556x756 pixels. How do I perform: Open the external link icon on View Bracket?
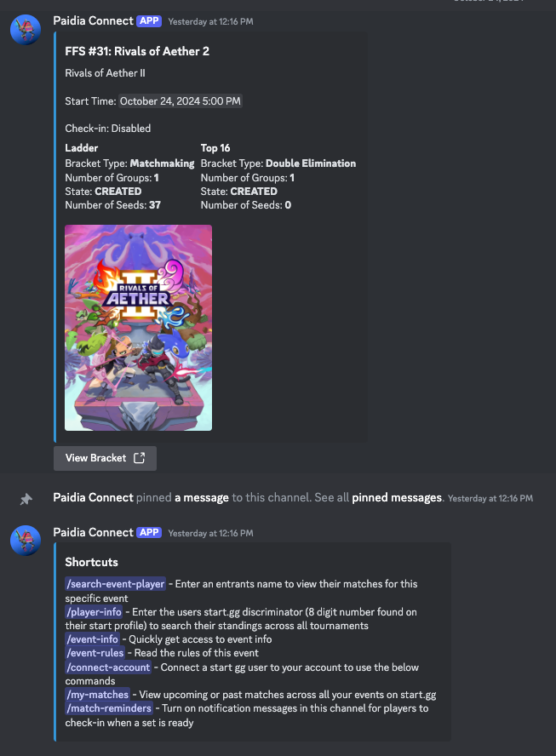140,458
